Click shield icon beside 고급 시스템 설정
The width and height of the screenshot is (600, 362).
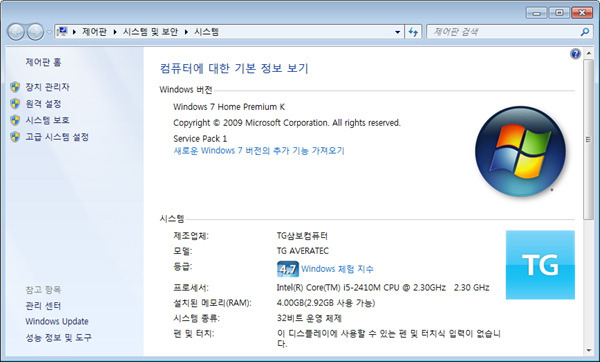click(15, 137)
